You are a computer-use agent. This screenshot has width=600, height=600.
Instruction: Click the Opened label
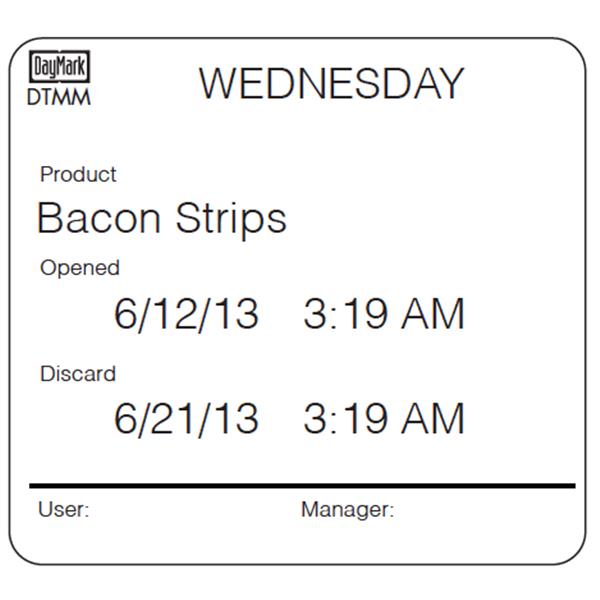[80, 268]
